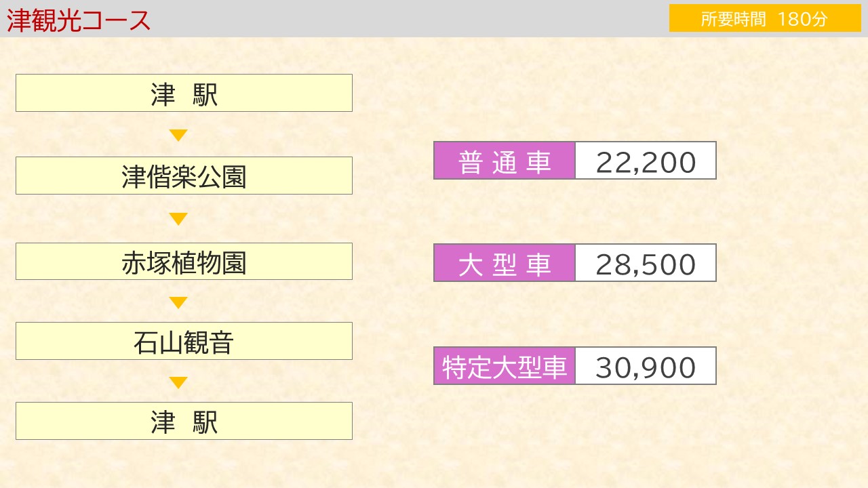Screen dimensions: 868x488
Task: Click the 22,200 fare field
Action: tap(646, 161)
